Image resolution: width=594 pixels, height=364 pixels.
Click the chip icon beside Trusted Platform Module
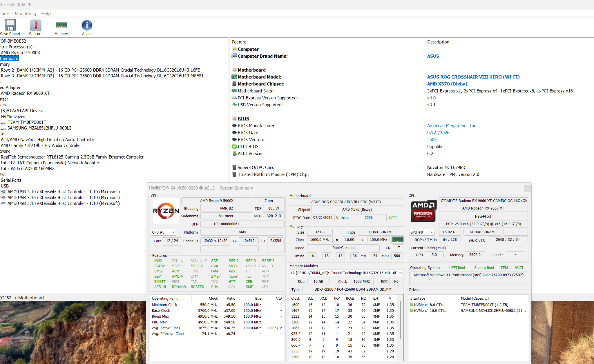(x=234, y=174)
